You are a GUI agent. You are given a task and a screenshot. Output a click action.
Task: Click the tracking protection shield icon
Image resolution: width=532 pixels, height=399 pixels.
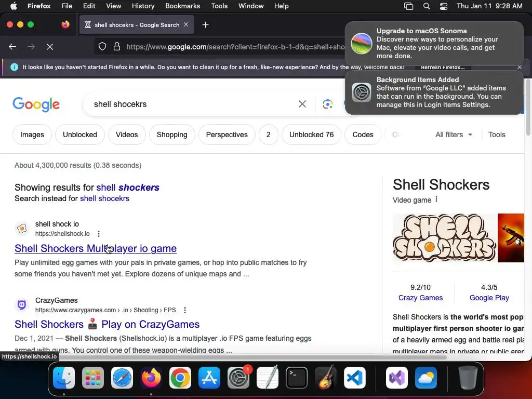(x=102, y=46)
